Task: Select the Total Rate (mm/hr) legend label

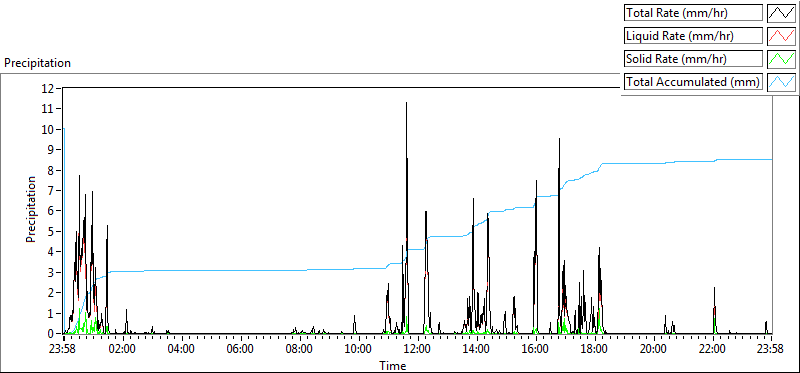Action: pyautogui.click(x=693, y=13)
